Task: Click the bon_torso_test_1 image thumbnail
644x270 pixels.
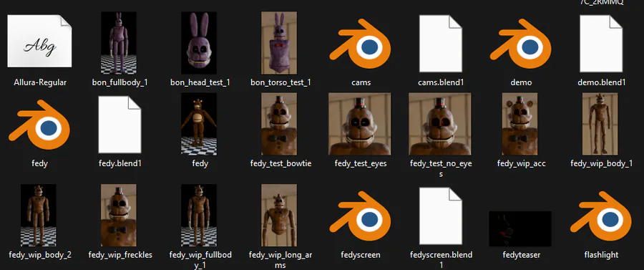Action: pyautogui.click(x=279, y=43)
